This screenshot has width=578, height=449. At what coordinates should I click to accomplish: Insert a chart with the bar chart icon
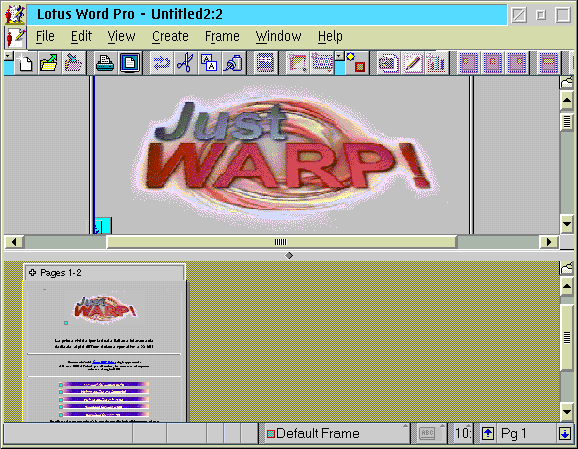coord(436,63)
